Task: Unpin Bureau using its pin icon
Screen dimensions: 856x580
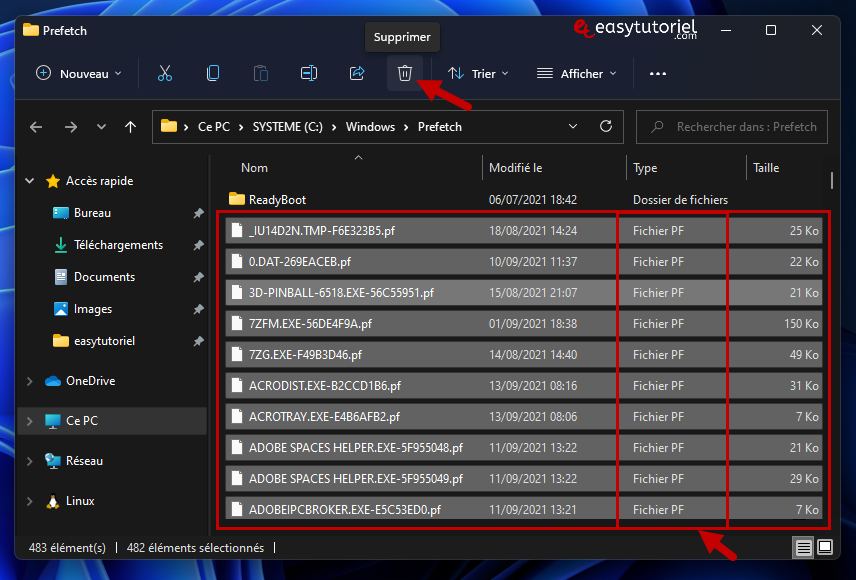Action: [198, 213]
